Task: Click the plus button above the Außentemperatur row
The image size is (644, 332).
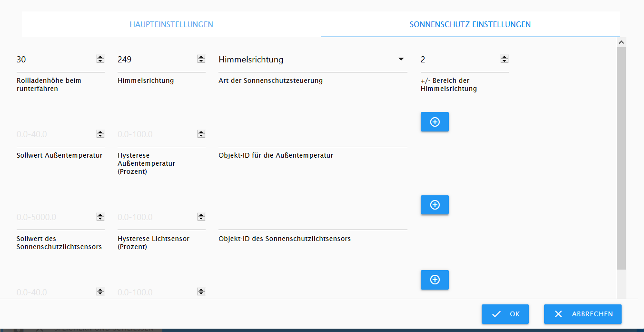Action: (435, 122)
